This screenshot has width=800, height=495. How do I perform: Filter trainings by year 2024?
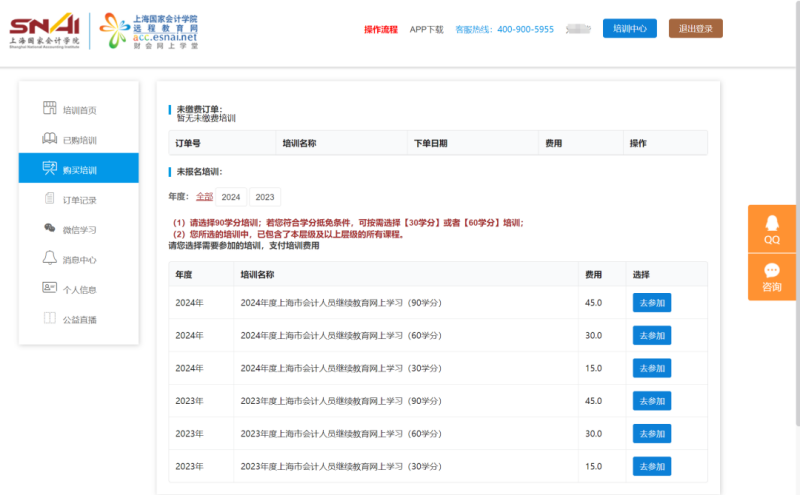click(x=231, y=197)
